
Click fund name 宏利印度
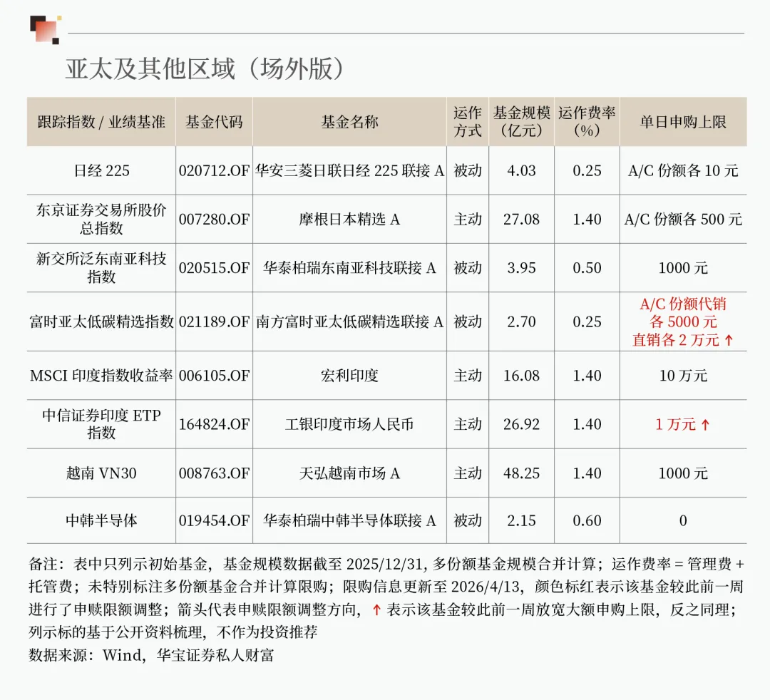tap(349, 376)
